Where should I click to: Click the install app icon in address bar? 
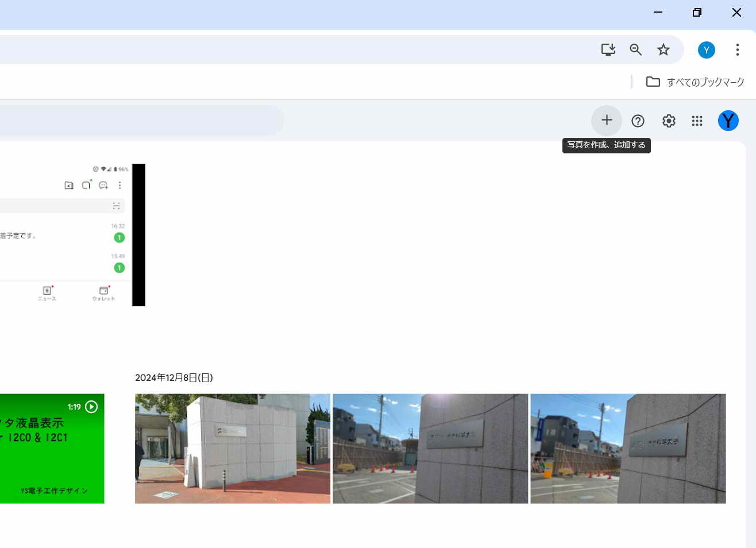[608, 50]
